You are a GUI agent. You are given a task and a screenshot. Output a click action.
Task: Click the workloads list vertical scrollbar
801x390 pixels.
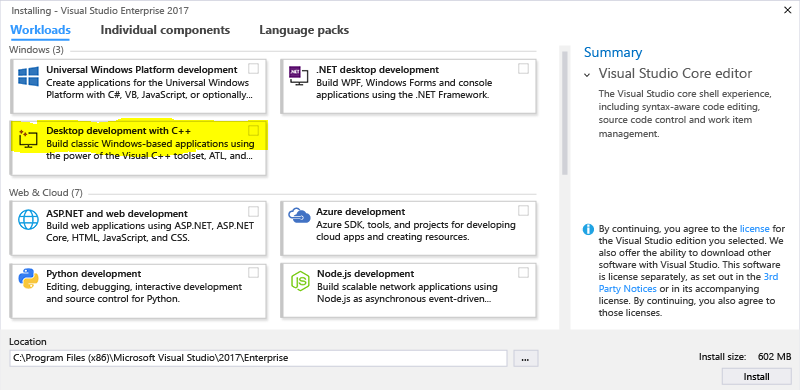click(564, 112)
